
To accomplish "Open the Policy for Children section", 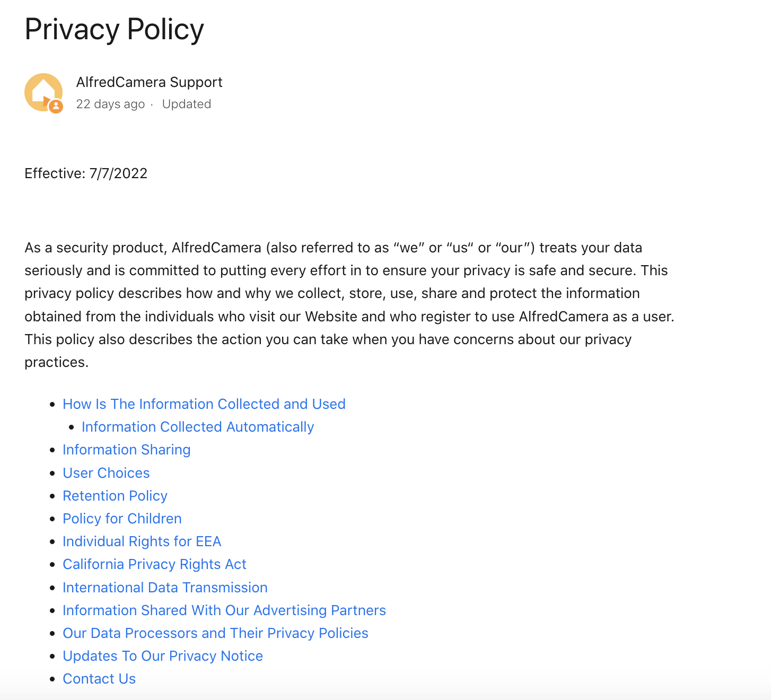I will [x=122, y=518].
